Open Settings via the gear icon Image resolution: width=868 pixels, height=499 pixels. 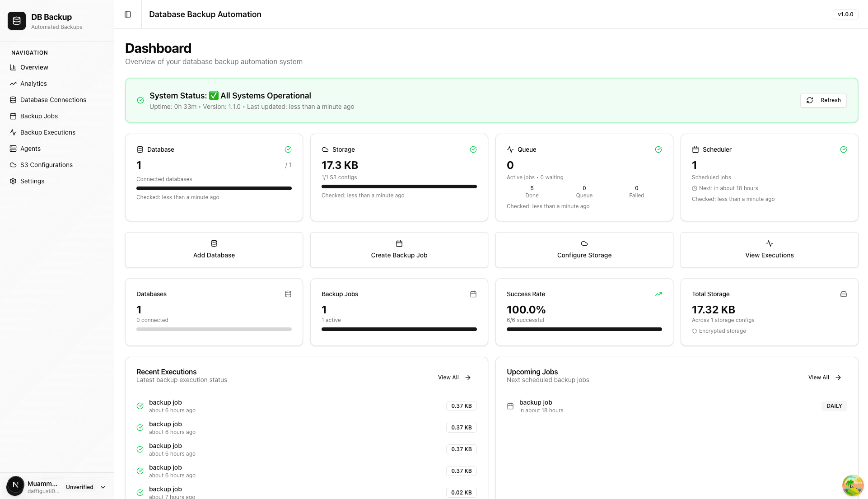pyautogui.click(x=13, y=181)
